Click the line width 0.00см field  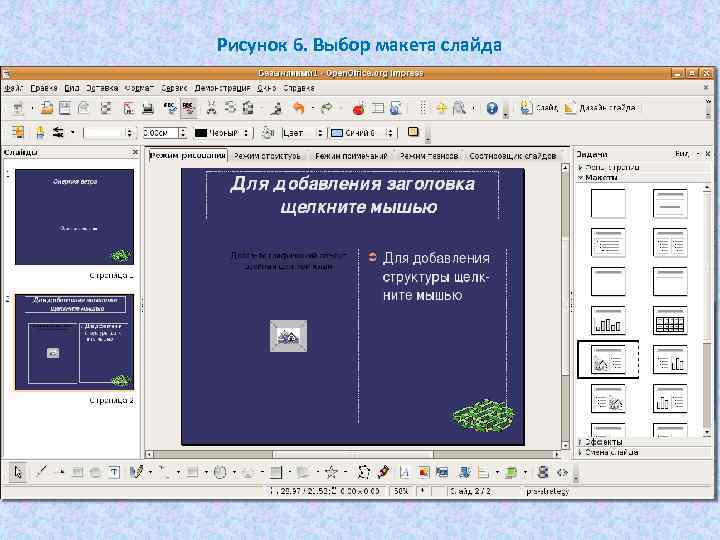pos(160,133)
